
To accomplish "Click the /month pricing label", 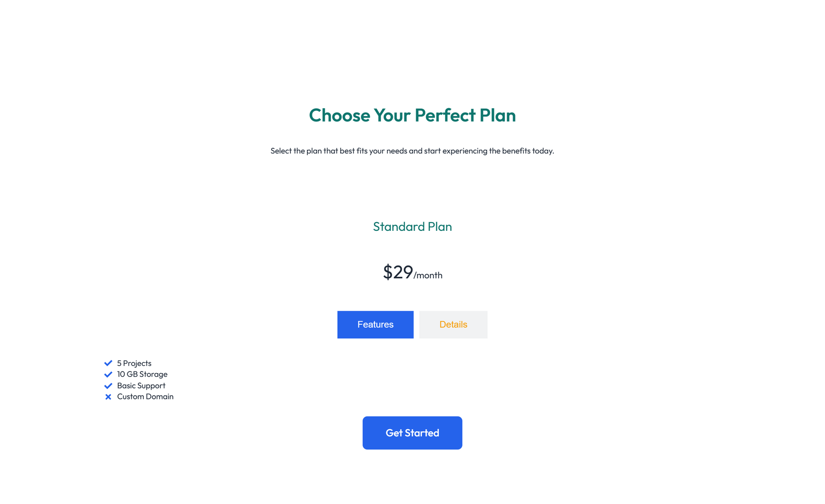I will click(428, 275).
